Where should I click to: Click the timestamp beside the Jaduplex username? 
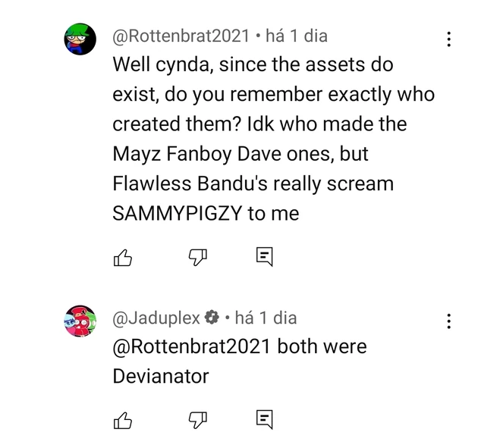(x=266, y=318)
